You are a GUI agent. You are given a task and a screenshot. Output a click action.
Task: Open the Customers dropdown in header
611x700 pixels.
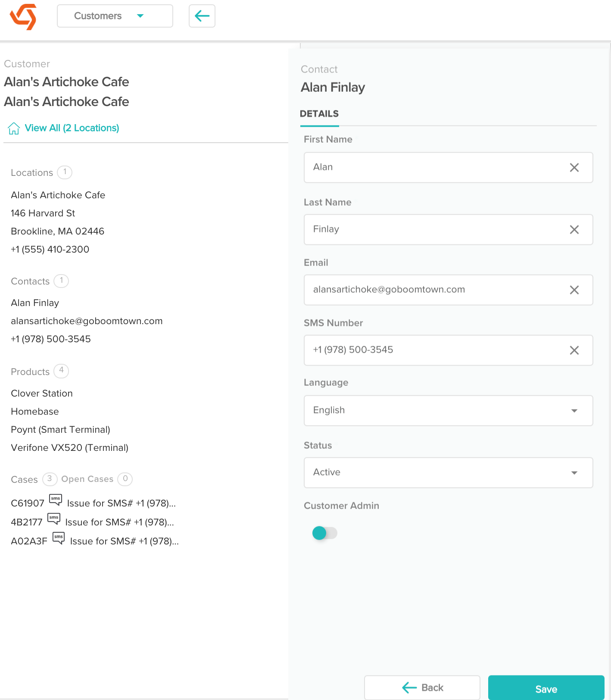point(115,16)
